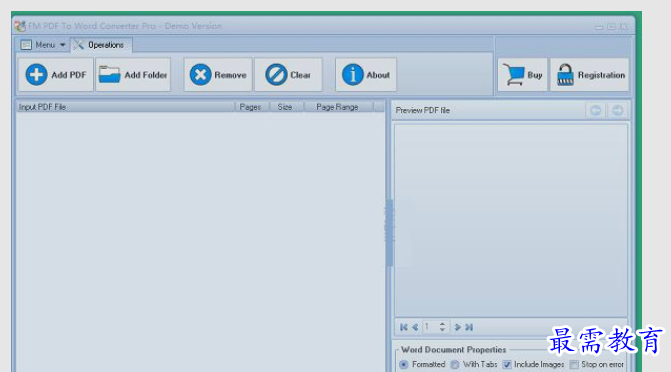Open the Add Folder option
Image resolution: width=671 pixels, height=372 pixels.
(133, 75)
